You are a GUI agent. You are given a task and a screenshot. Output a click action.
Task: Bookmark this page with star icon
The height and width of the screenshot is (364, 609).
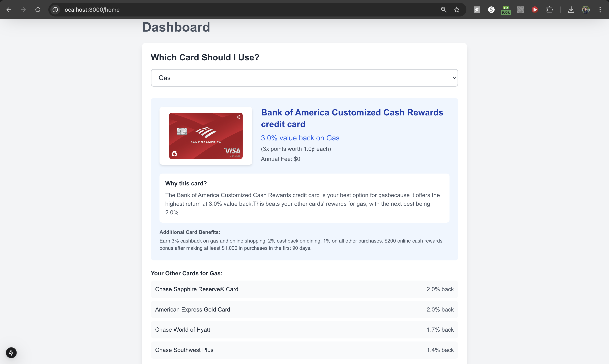pyautogui.click(x=457, y=10)
